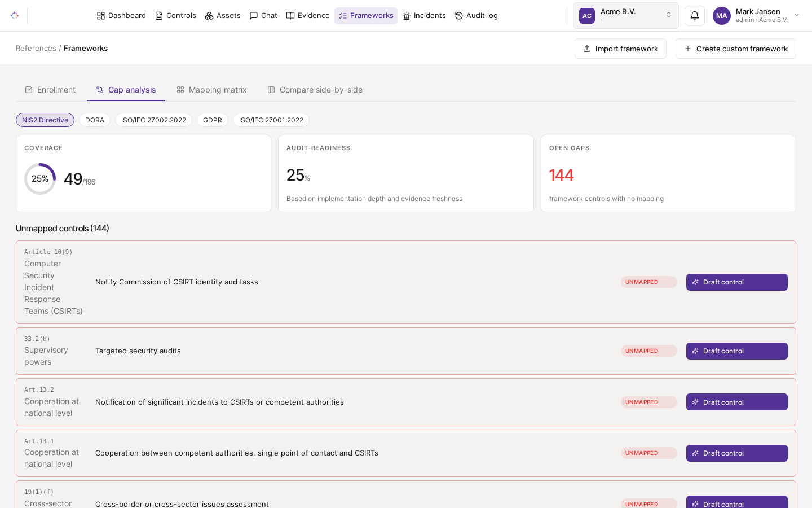Click the MA user avatar
This screenshot has height=508, width=812.
coord(722,16)
